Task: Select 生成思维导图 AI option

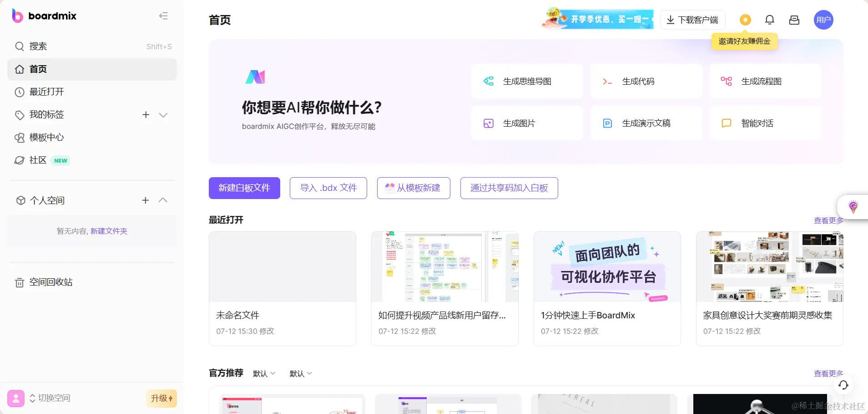Action: point(527,82)
